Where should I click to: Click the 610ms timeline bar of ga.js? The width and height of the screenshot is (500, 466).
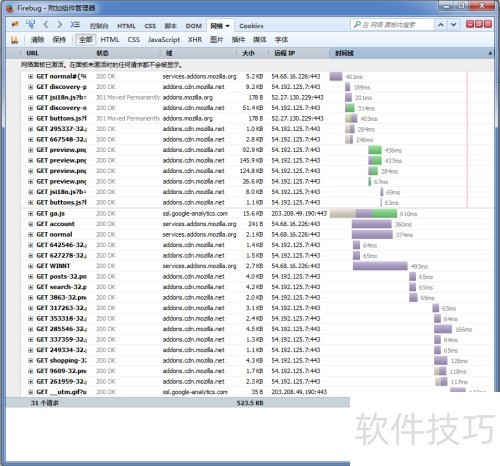[363, 214]
